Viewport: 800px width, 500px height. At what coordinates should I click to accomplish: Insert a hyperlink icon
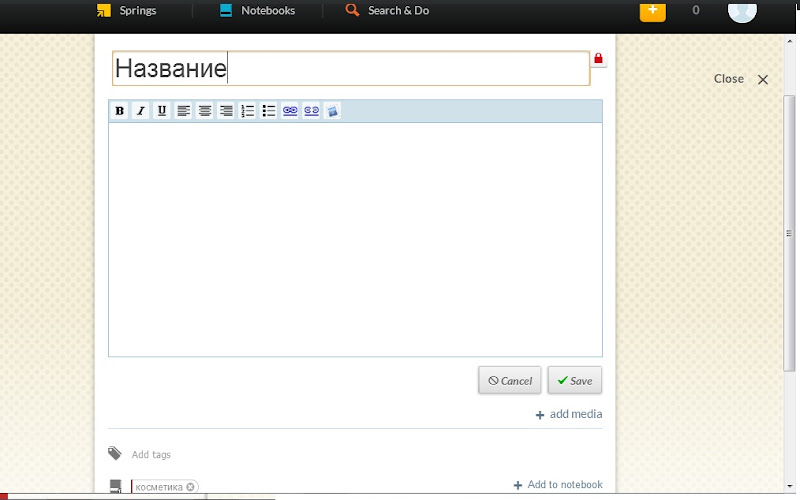tap(290, 111)
